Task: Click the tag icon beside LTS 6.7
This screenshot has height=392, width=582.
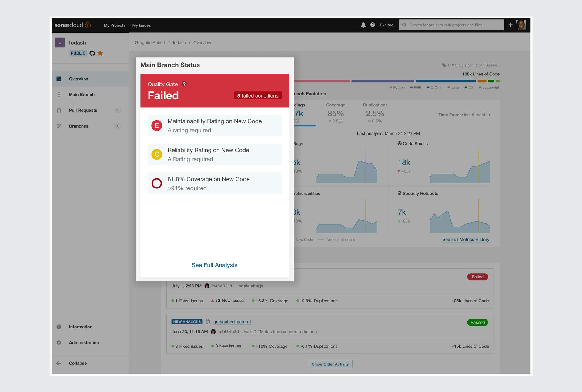Action: tap(444, 65)
